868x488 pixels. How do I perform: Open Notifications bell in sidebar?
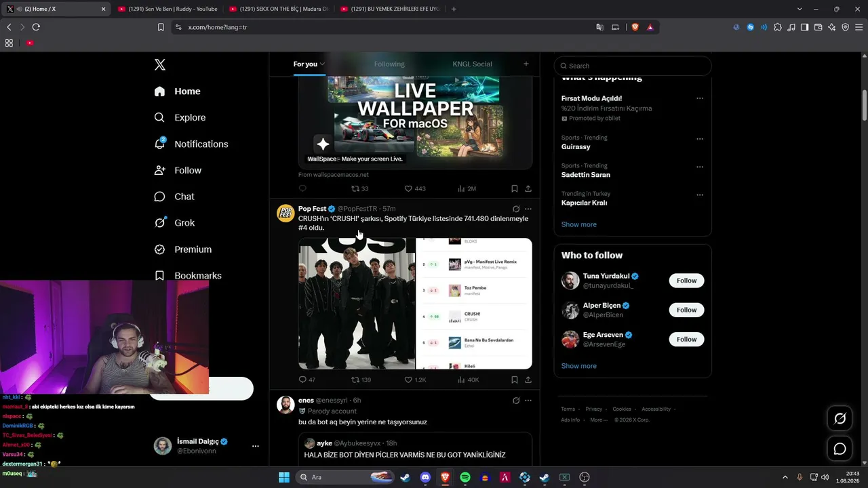tap(191, 144)
